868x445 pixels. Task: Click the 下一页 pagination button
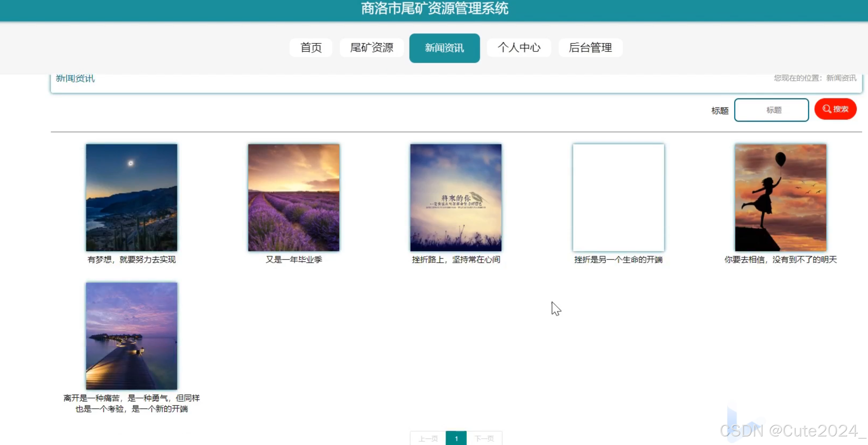point(484,439)
